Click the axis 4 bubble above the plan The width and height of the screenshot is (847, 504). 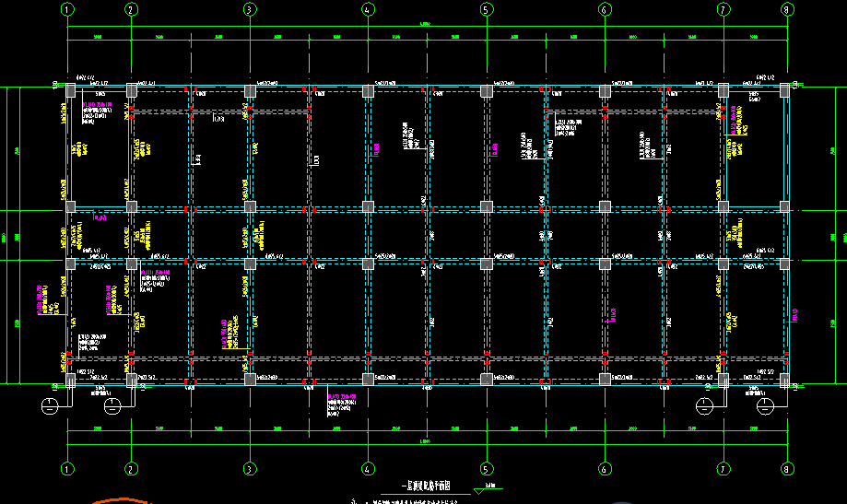coord(368,9)
